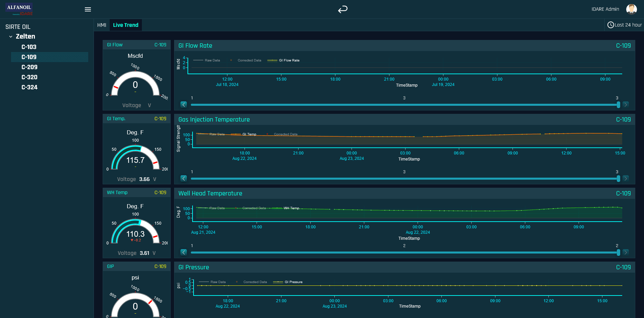Select well C-209 in the tree
Image resolution: width=644 pixels, height=318 pixels.
click(30, 67)
